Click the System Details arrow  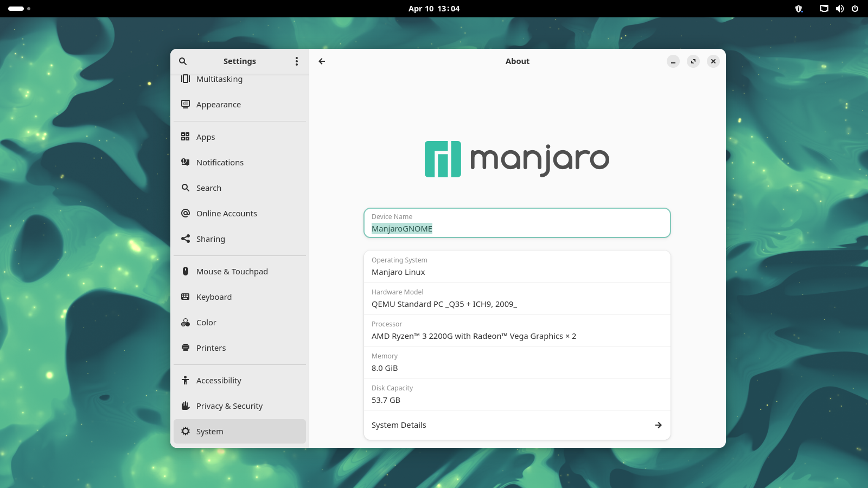pyautogui.click(x=658, y=425)
